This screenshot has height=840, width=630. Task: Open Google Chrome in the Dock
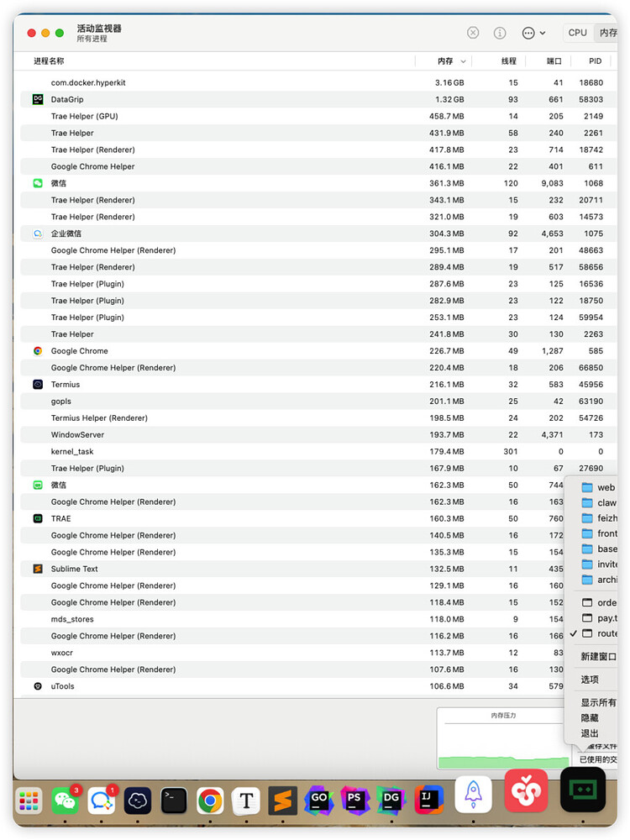(210, 801)
